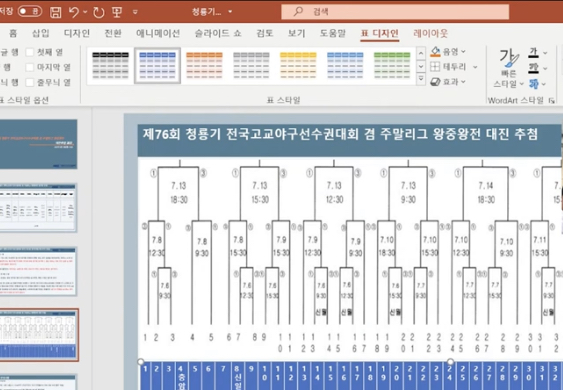The height and width of the screenshot is (390, 563).
Task: Click the blue text effects icon in WordArt styles
Action: (x=534, y=84)
